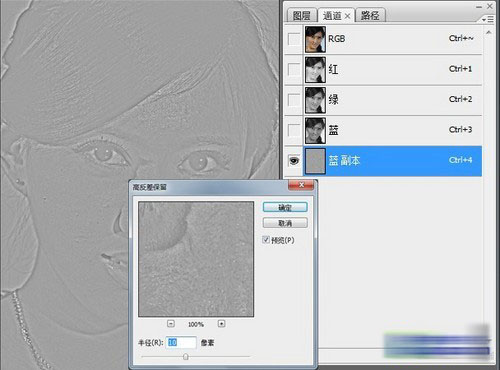
Task: Confirm with the 确定 button
Action: 285,207
